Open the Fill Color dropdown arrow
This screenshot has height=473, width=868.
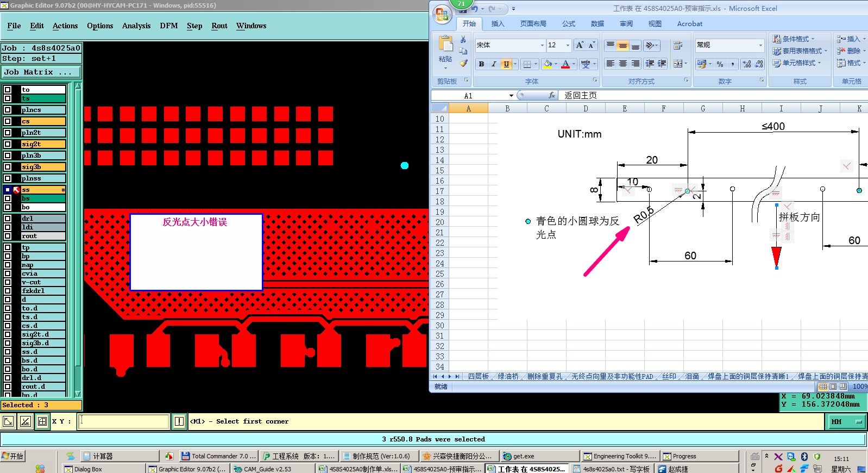[556, 64]
